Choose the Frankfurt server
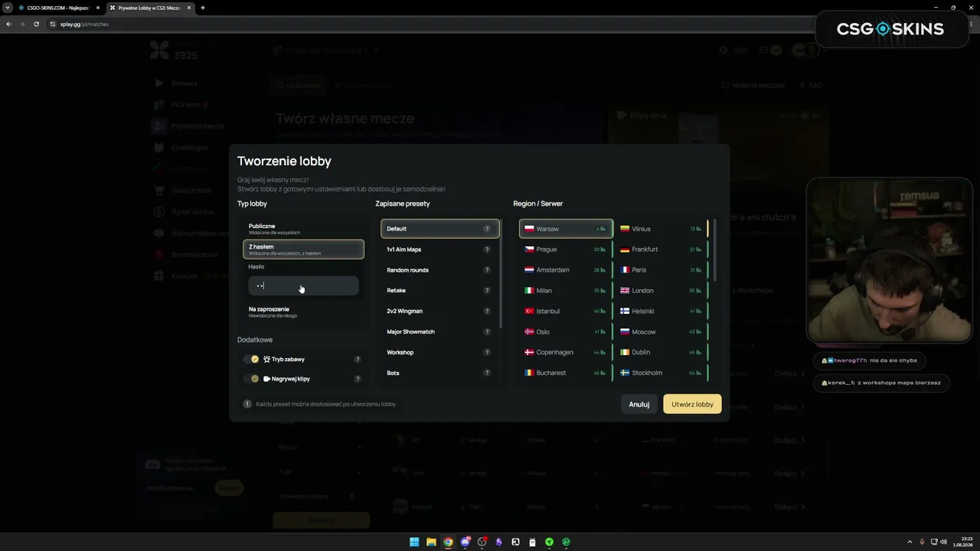The height and width of the screenshot is (551, 980). 661,249
